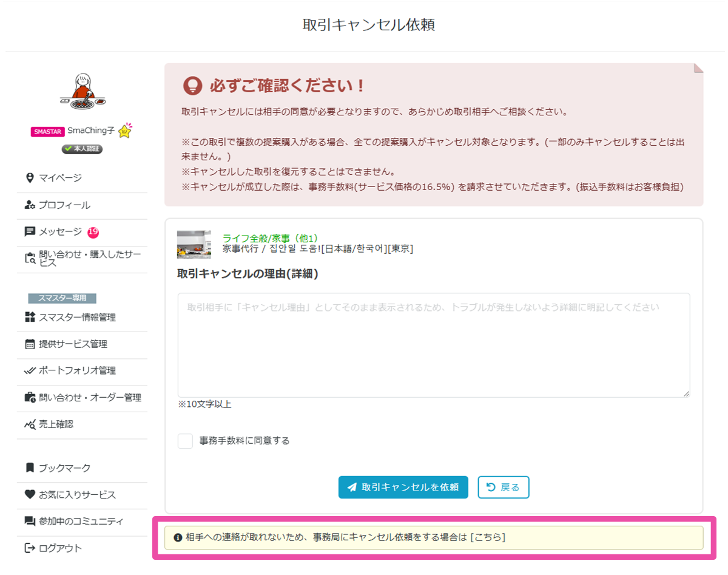
Task: Click the cancel reason text area
Action: [x=433, y=345]
